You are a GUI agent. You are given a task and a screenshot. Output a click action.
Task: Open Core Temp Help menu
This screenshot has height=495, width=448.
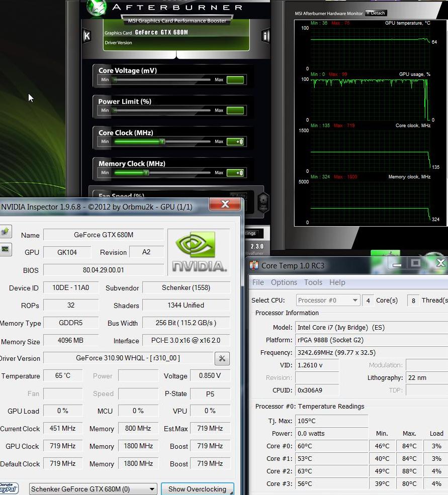tap(337, 282)
